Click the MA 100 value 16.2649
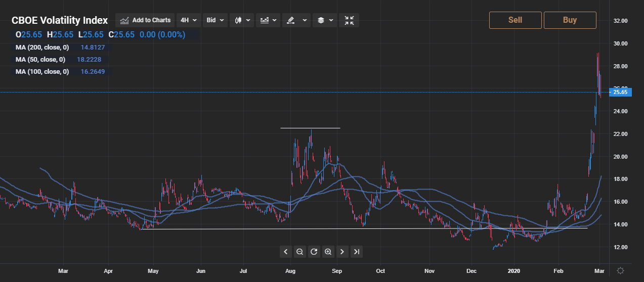644x282 pixels. tap(93, 72)
